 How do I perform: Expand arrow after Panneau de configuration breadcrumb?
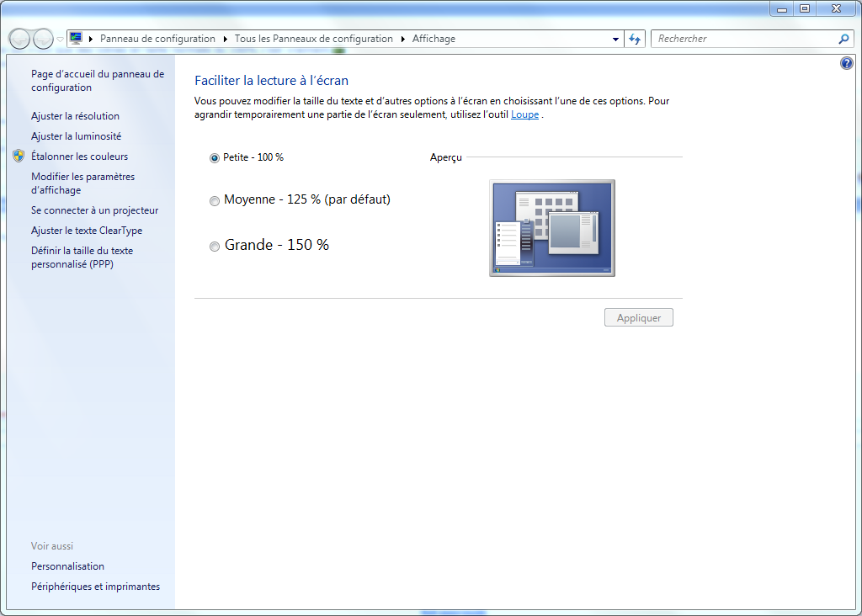point(225,39)
